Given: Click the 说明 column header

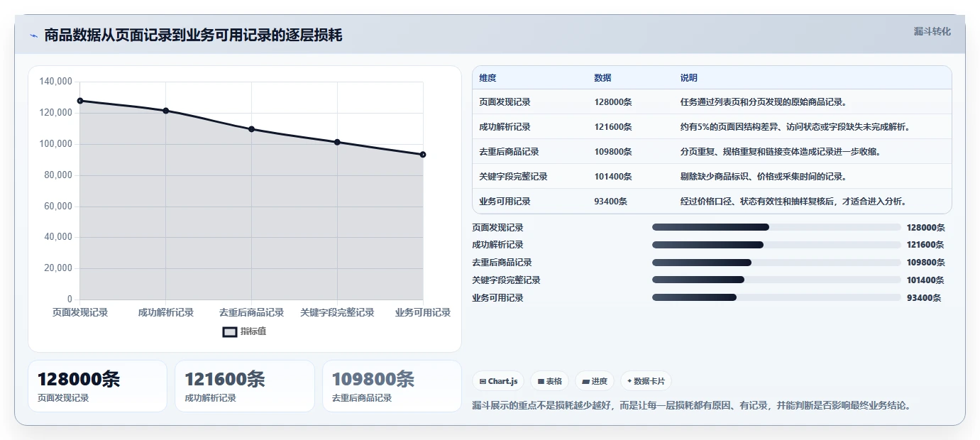Looking at the screenshot, I should click(x=689, y=78).
